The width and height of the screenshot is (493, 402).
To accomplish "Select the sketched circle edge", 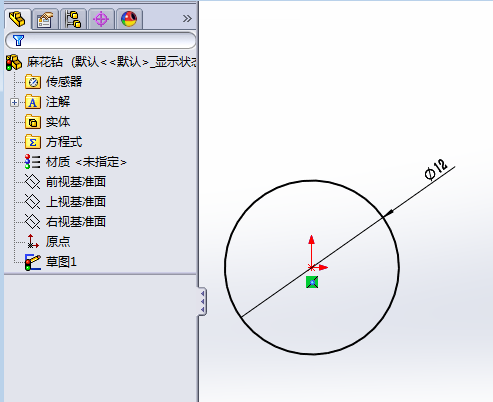I will click(225, 267).
